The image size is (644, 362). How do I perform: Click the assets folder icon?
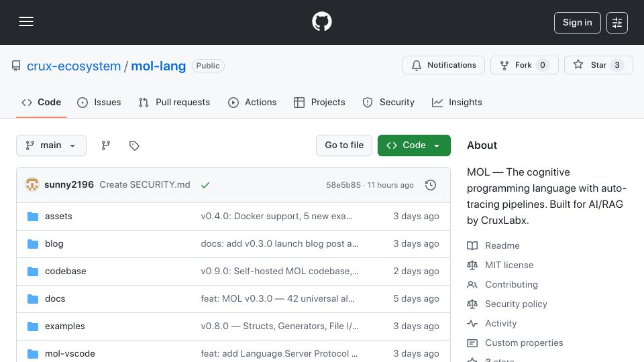33,217
